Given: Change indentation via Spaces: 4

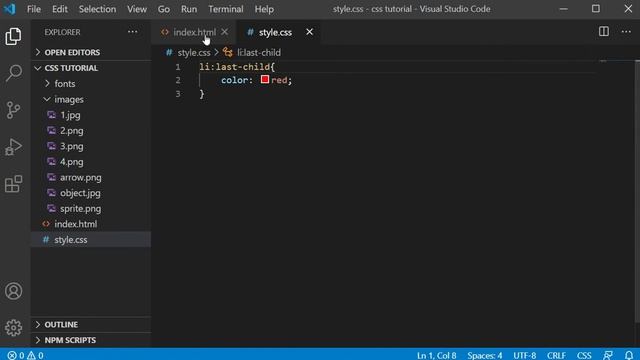Looking at the screenshot, I should click(484, 355).
